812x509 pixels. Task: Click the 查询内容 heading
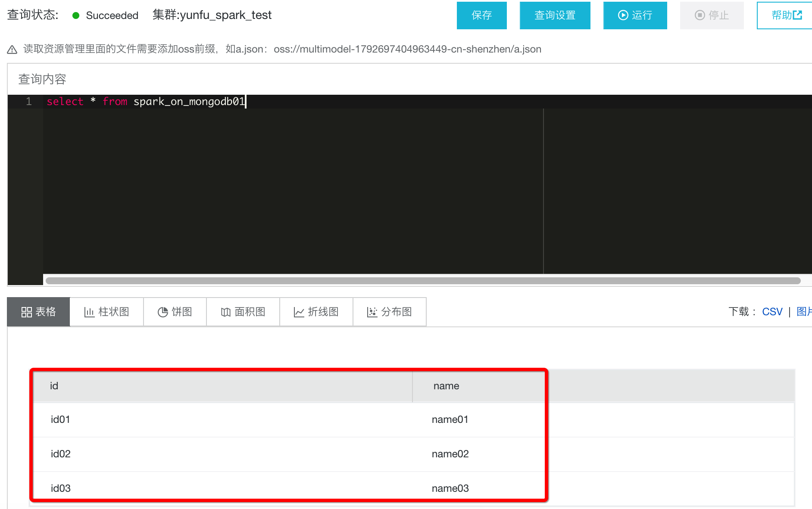(x=42, y=79)
